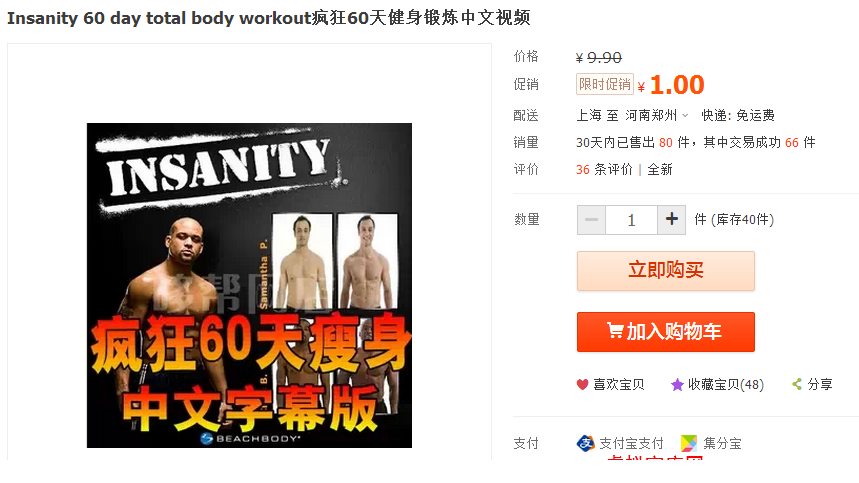Click the 分享 share link
Viewport: 859px width, 483px height.
point(820,384)
